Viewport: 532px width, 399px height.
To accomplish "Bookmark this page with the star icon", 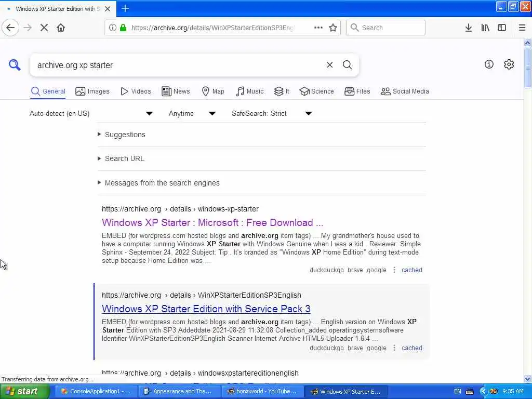I will pyautogui.click(x=333, y=28).
